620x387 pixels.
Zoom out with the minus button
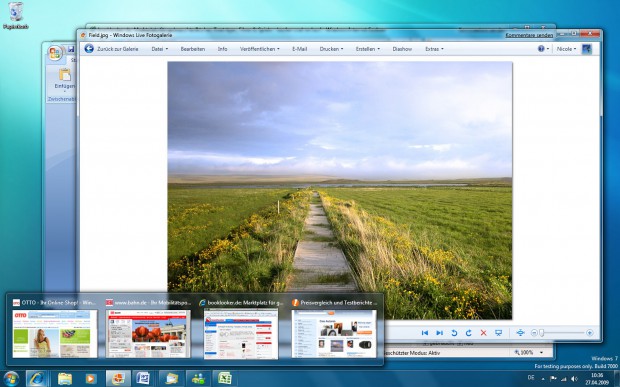click(534, 333)
